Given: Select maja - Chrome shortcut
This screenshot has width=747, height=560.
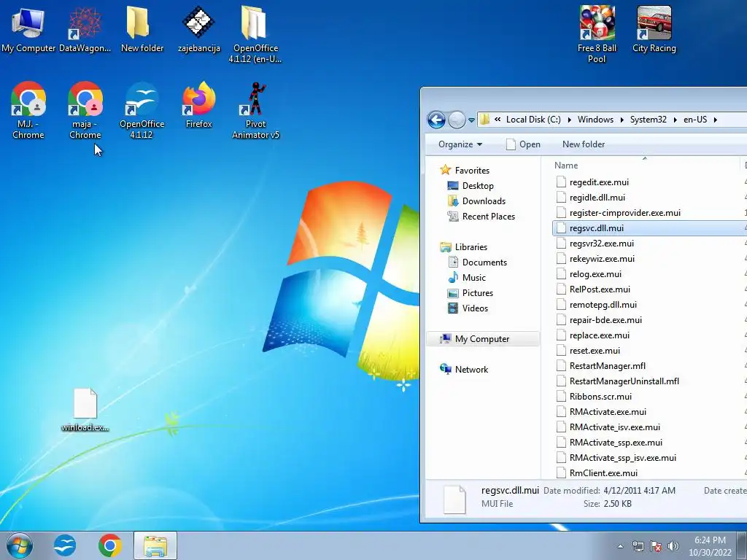Looking at the screenshot, I should 85,110.
